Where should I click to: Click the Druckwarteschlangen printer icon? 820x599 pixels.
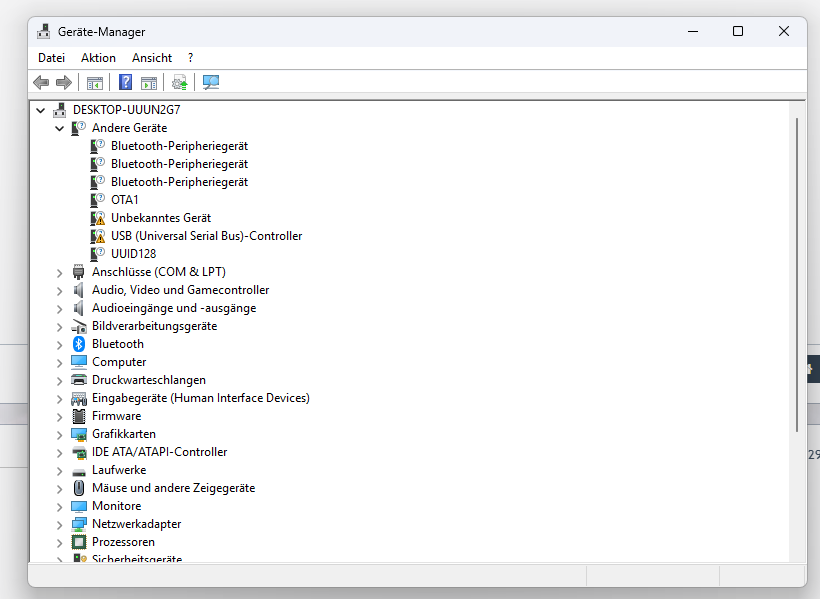pyautogui.click(x=79, y=380)
